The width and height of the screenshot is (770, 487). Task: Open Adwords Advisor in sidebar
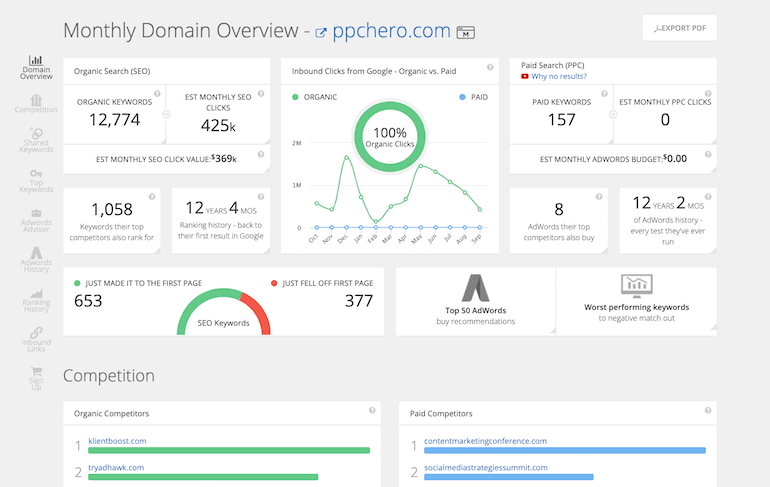(x=36, y=220)
